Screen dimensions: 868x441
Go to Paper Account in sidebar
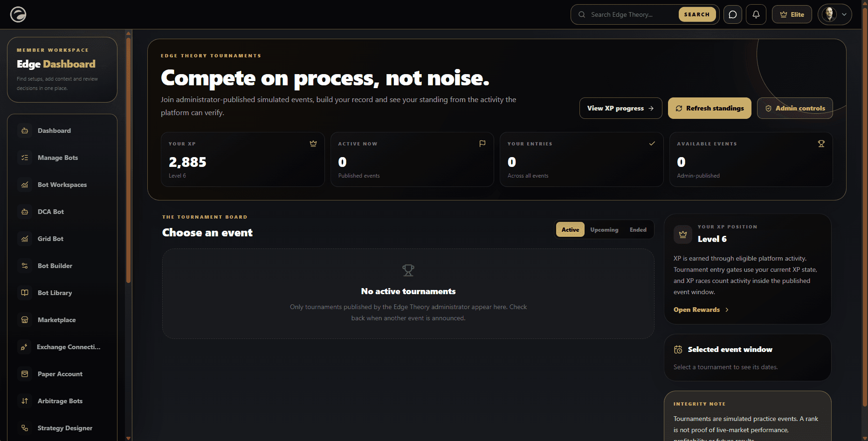[x=62, y=374]
